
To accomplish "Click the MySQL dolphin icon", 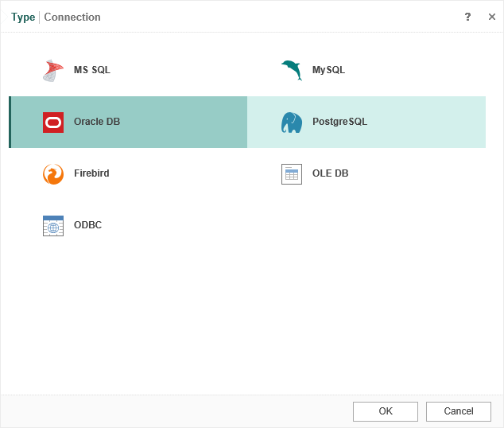I will point(292,70).
